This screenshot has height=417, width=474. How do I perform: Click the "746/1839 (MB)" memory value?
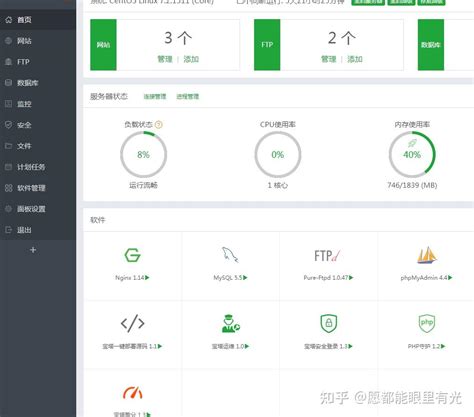click(x=412, y=185)
